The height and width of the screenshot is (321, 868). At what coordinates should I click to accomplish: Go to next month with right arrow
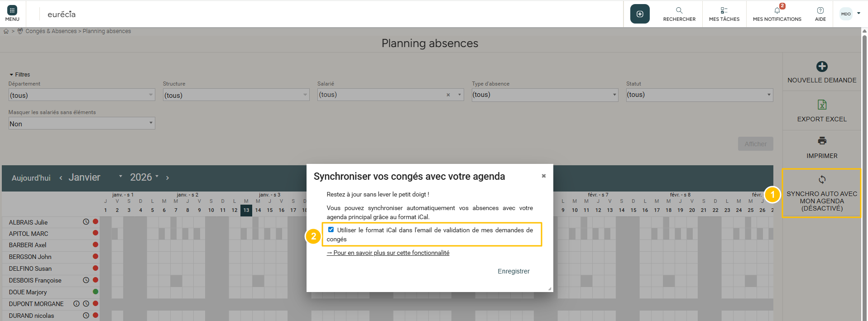(168, 178)
